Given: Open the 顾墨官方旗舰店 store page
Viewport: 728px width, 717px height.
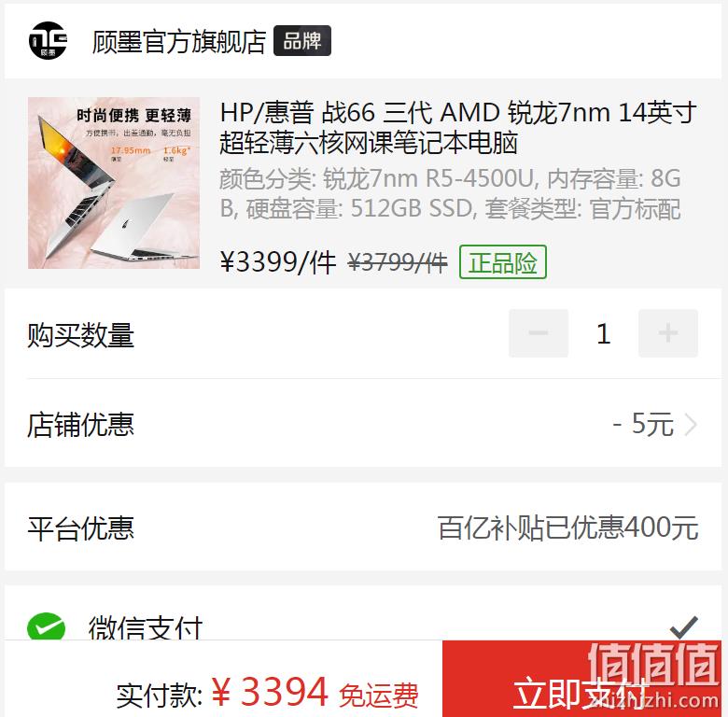Looking at the screenshot, I should pyautogui.click(x=179, y=41).
